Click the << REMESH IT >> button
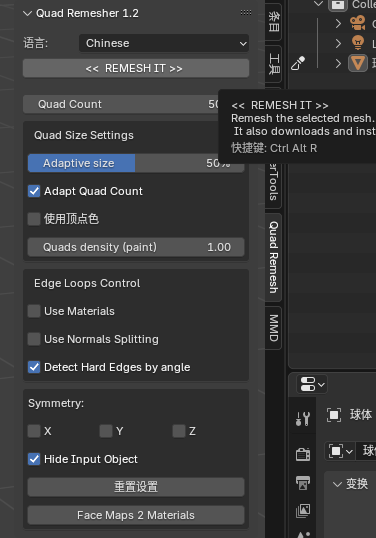 [136, 68]
